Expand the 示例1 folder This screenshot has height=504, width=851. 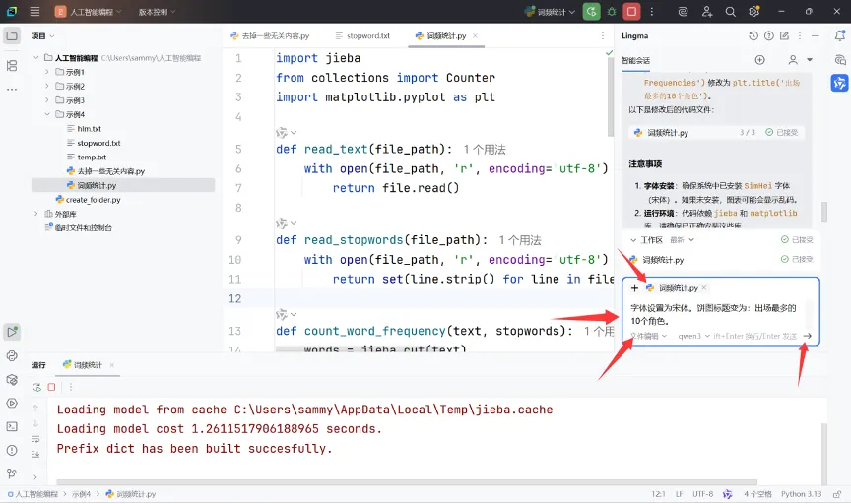tap(47, 72)
